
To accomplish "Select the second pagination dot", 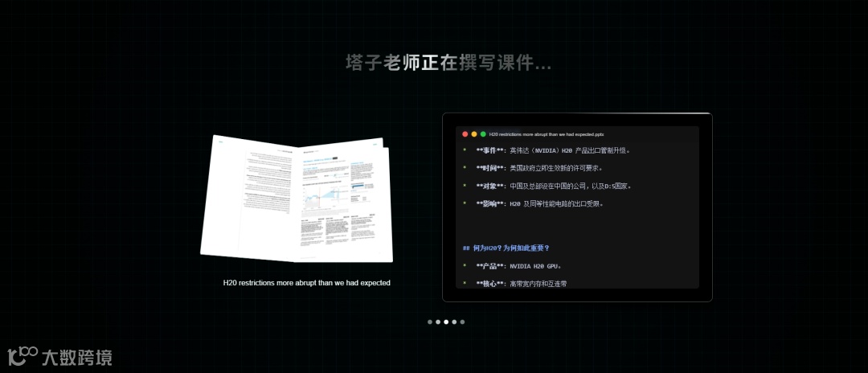I will coord(438,322).
